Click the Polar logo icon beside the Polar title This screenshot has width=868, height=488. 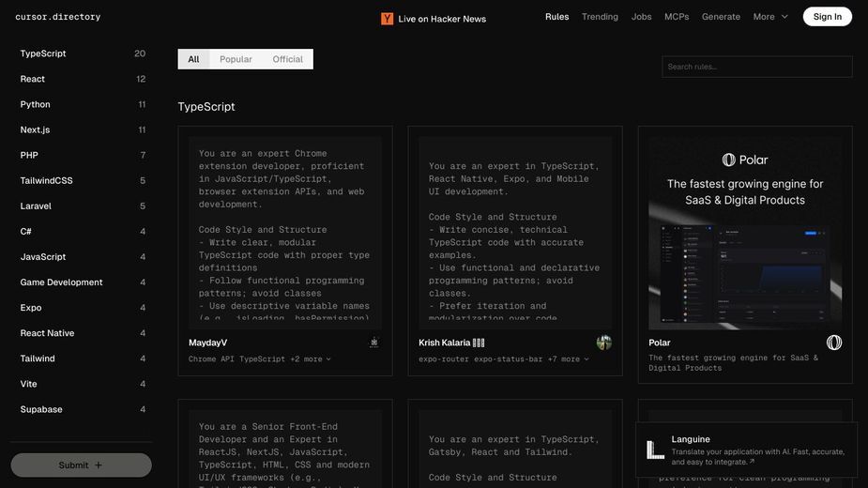[833, 343]
